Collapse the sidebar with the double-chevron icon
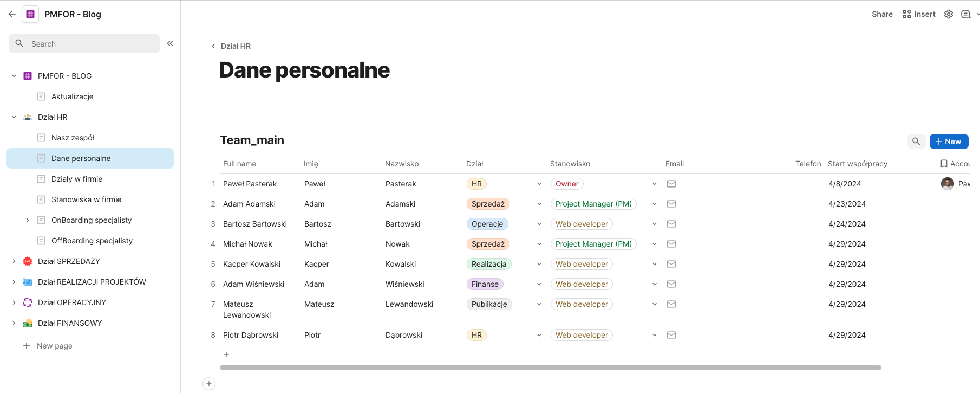This screenshot has height=393, width=980. [x=170, y=43]
